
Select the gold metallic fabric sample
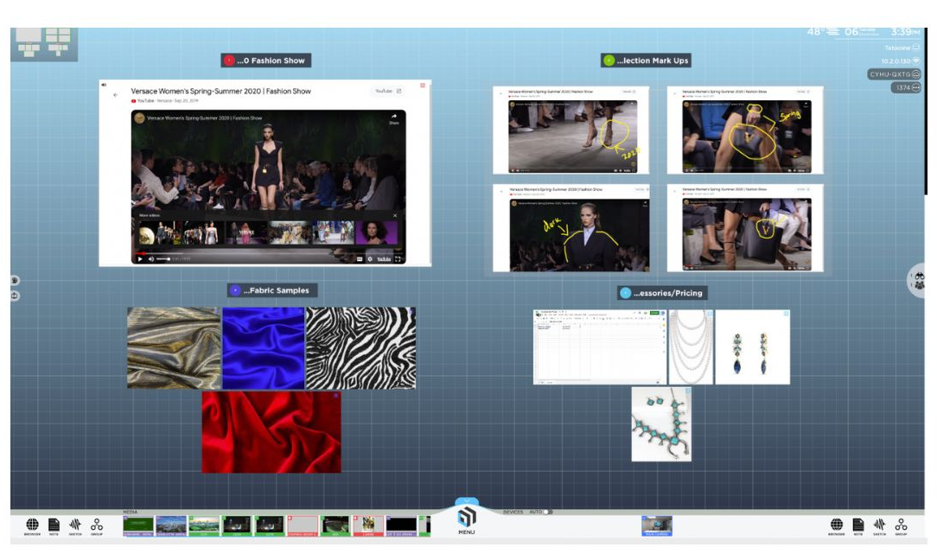174,347
